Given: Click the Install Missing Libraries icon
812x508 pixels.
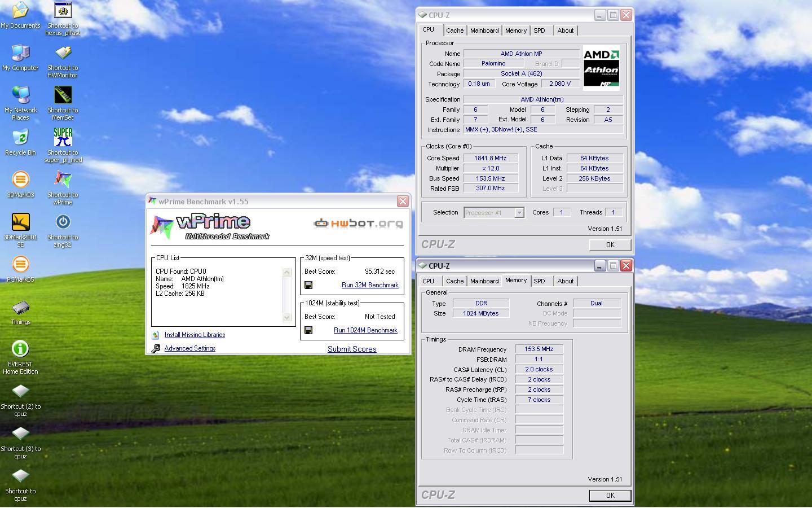Looking at the screenshot, I should point(156,335).
